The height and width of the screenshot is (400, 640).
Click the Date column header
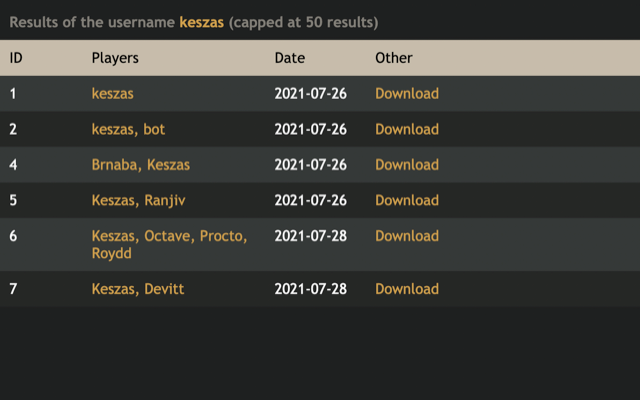290,58
